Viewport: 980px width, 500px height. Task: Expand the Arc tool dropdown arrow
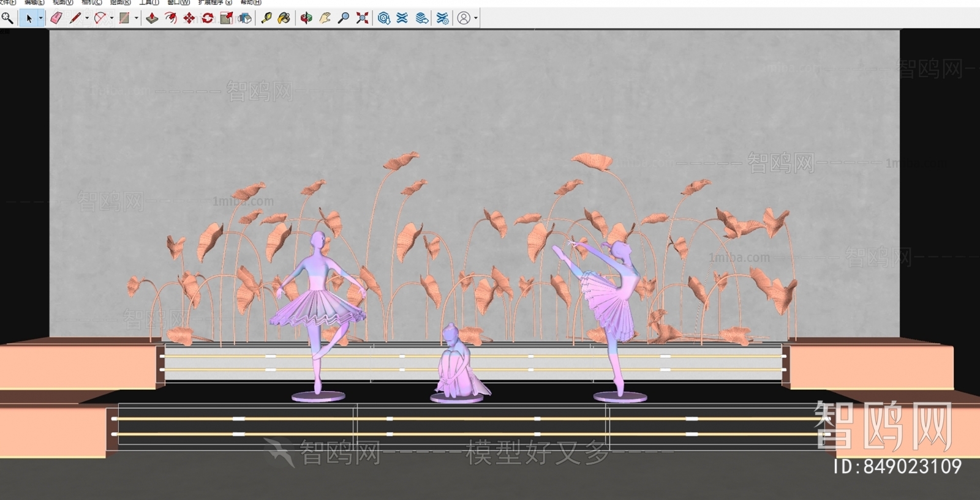tap(111, 18)
